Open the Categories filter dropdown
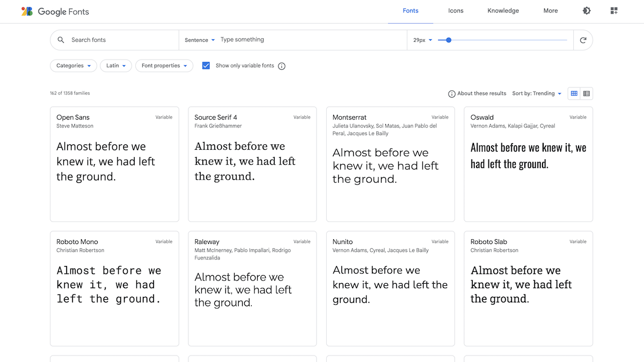The height and width of the screenshot is (362, 644). pyautogui.click(x=74, y=65)
